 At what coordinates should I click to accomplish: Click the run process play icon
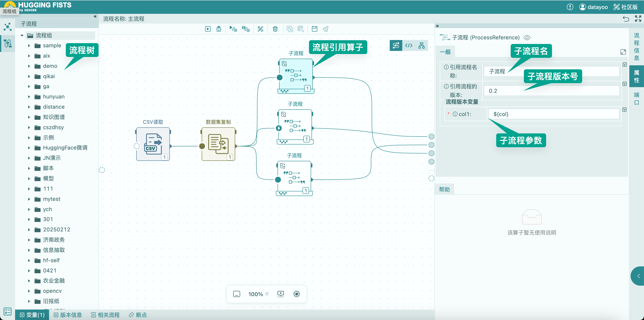point(208,29)
